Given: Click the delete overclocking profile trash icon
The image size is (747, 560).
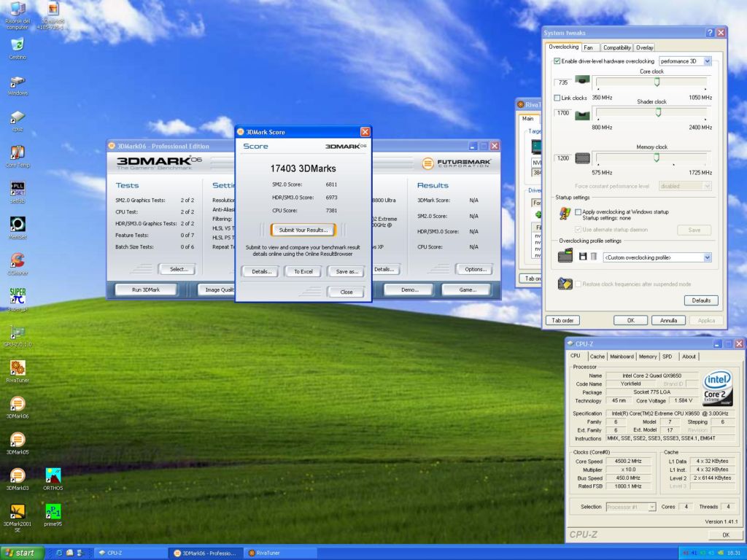Looking at the screenshot, I should [x=594, y=257].
